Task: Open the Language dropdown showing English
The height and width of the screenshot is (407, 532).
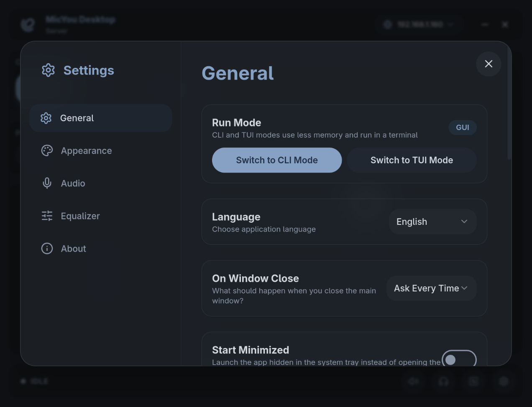Action: coord(432,222)
